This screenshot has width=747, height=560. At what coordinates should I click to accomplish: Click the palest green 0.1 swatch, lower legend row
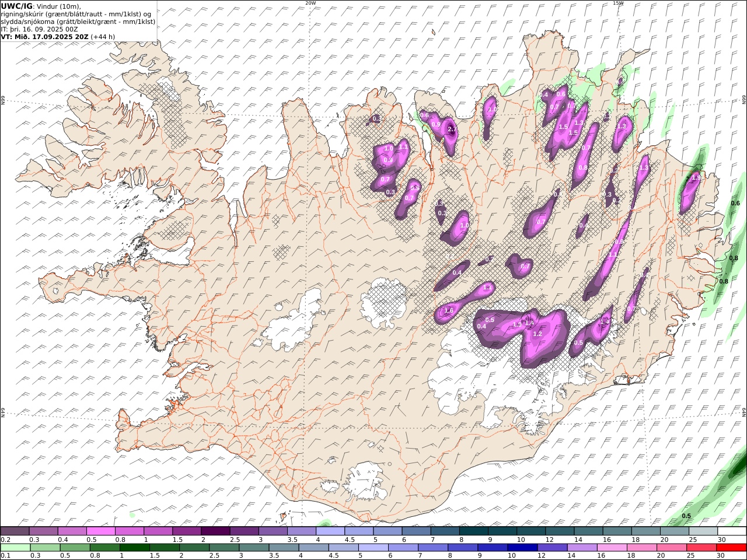click(x=15, y=547)
